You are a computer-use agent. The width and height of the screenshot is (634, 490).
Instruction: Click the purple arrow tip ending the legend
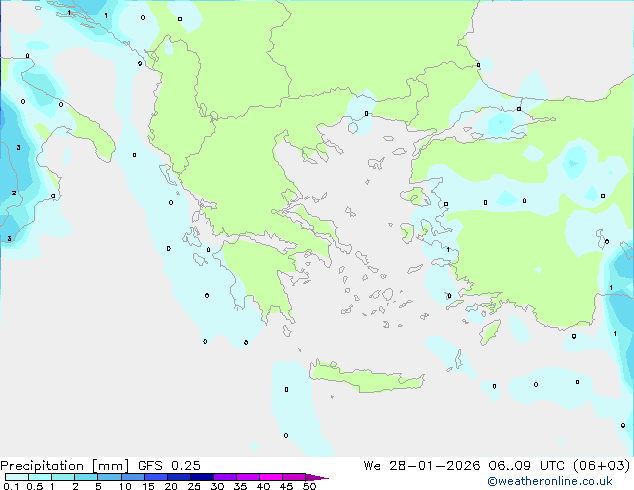(x=317, y=478)
